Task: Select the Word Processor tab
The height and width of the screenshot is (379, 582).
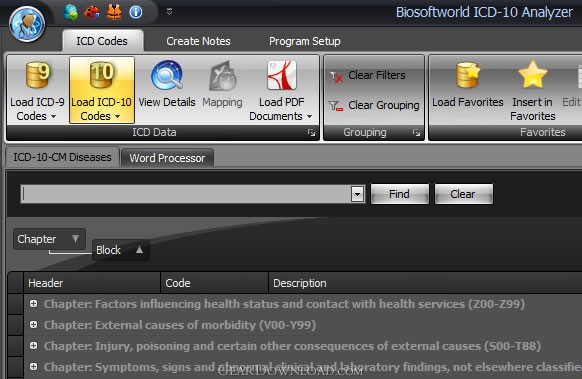Action: (167, 158)
